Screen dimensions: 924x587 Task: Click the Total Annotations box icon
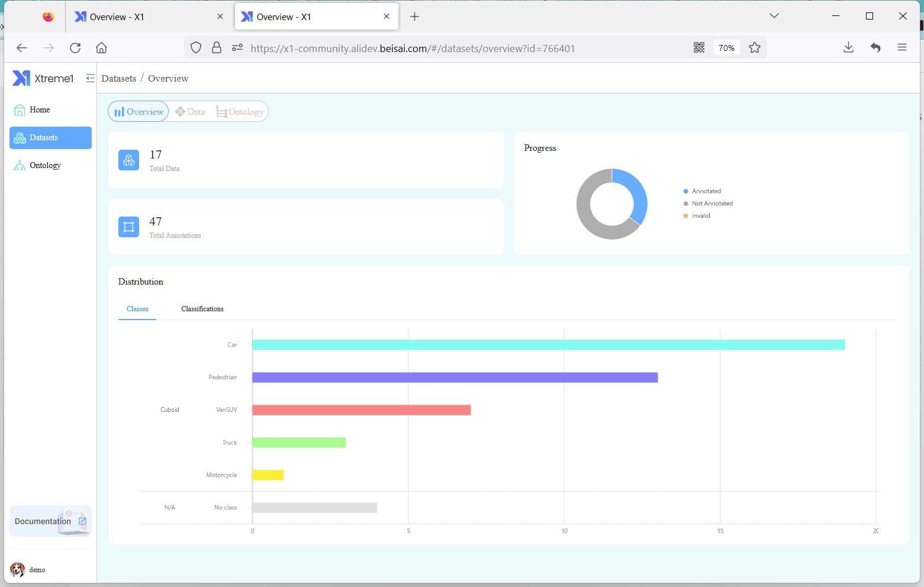click(128, 227)
